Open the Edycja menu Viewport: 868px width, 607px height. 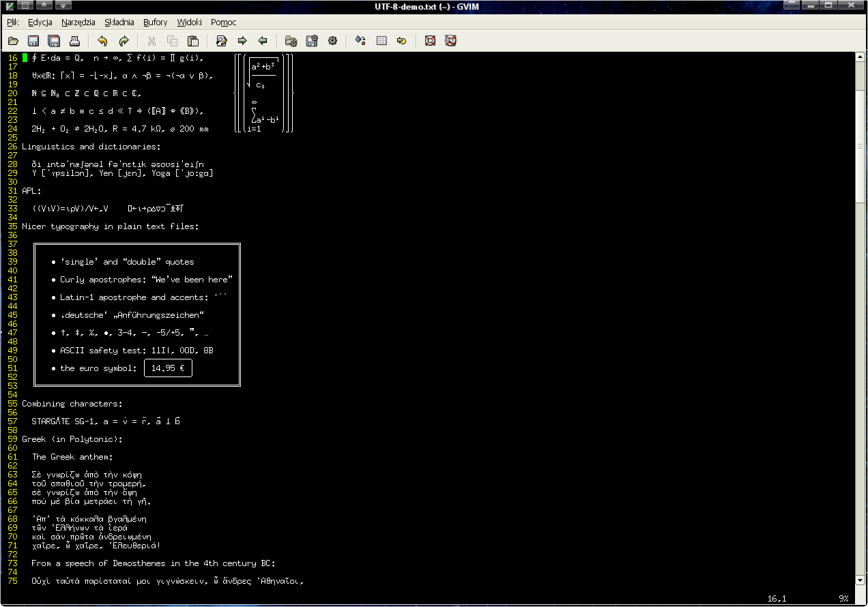[40, 22]
